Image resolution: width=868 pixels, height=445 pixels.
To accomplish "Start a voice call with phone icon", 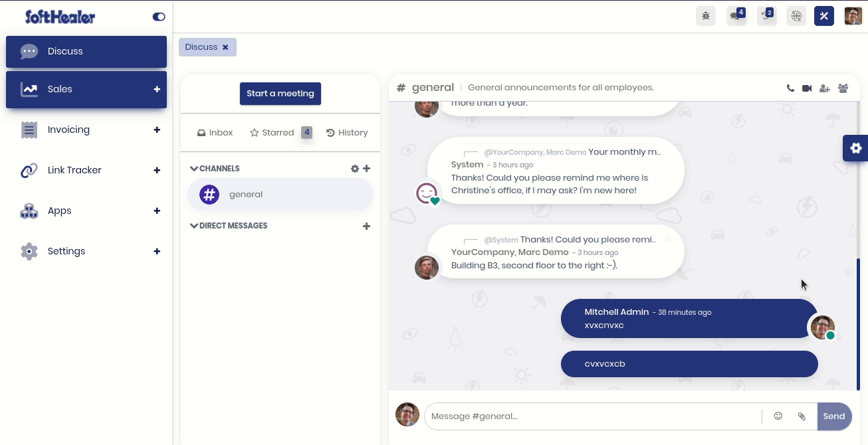I will (790, 88).
